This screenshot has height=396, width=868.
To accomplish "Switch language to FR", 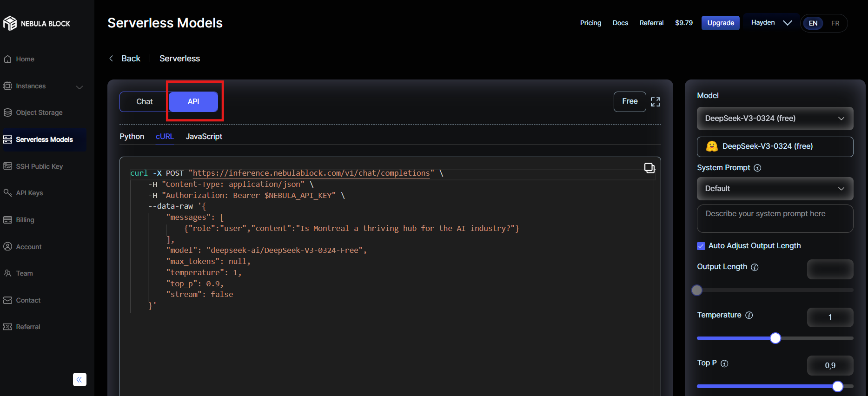I will click(x=835, y=23).
